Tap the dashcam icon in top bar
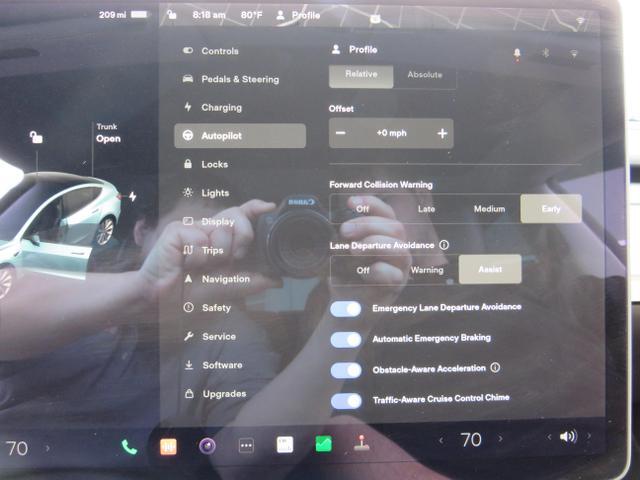This screenshot has height=480, width=640. (375, 19)
